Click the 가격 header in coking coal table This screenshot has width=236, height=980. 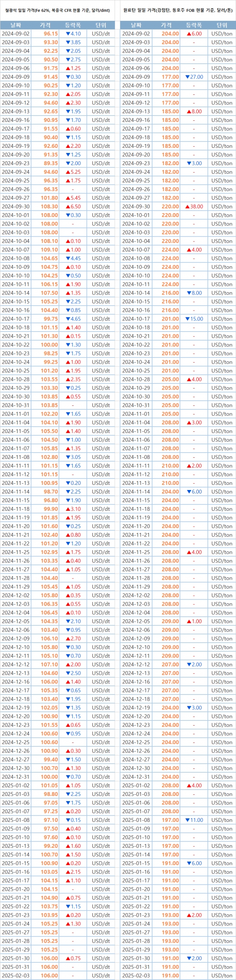(166, 25)
